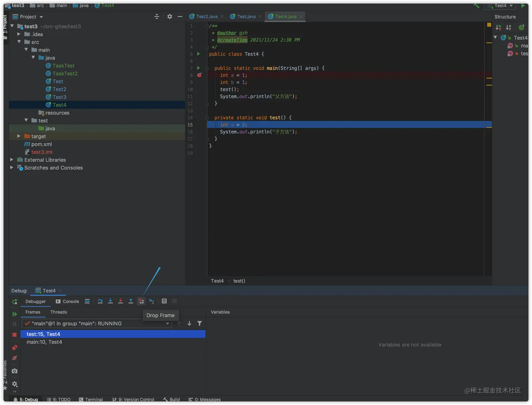Viewport: 532px width, 405px height.
Task: Click the Run to Cursor icon
Action: pos(151,301)
